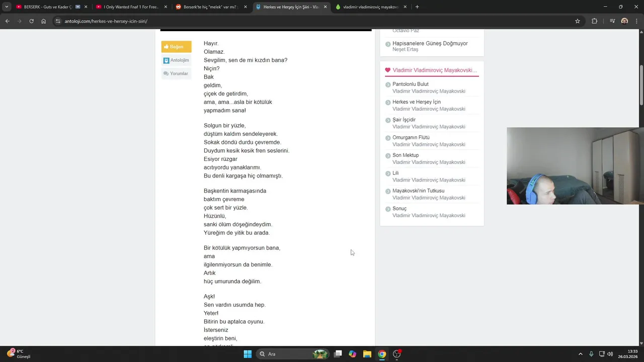Screen dimensions: 644x362
Task: Click arrow icon beside Omurganın Flütü
Action: click(x=388, y=138)
